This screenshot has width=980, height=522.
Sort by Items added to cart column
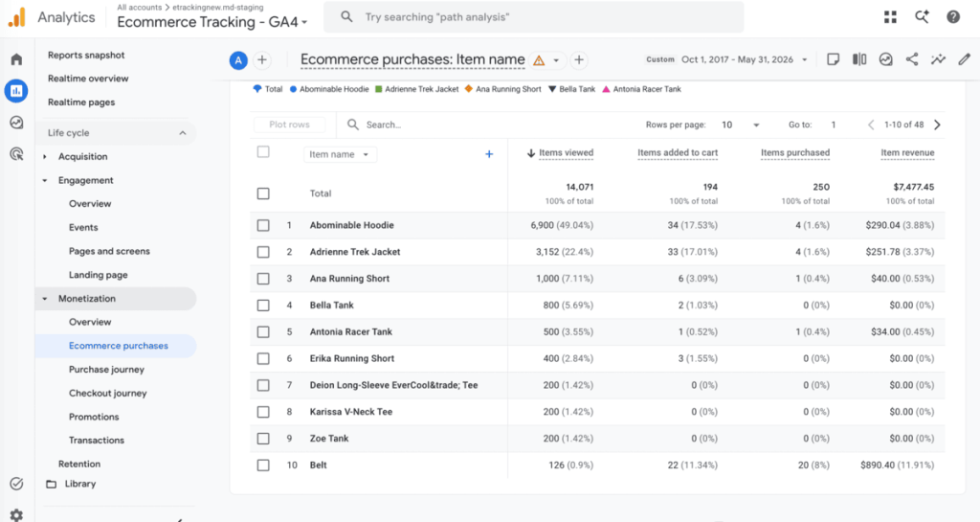pos(678,153)
